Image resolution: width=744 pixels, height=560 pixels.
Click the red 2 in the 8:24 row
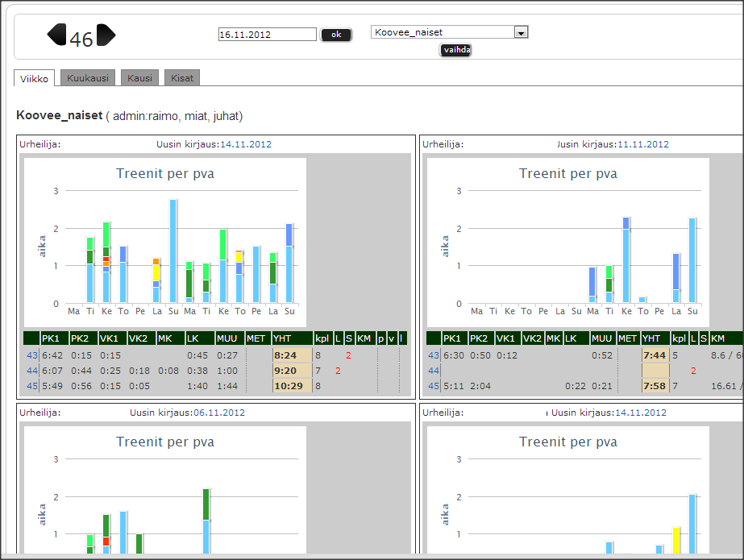coord(348,355)
